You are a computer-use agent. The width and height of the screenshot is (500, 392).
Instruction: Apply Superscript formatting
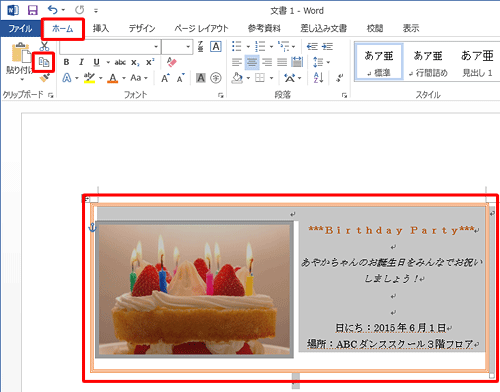click(x=150, y=62)
